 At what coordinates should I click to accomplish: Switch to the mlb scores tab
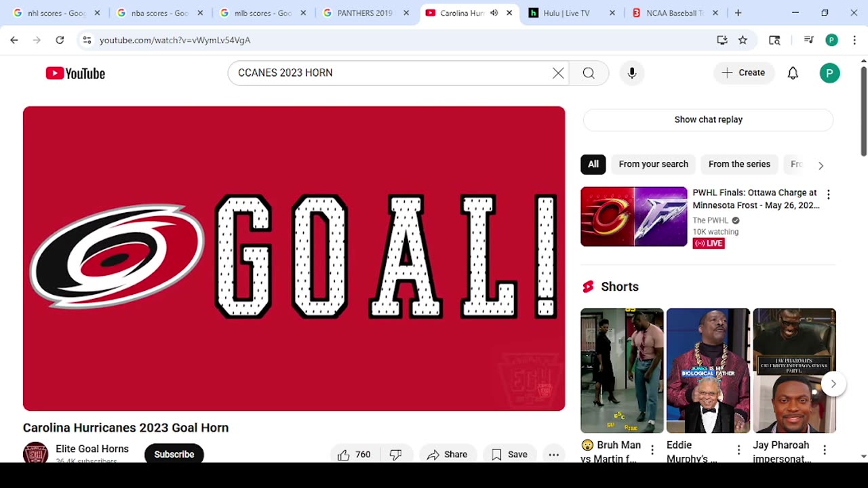263,13
